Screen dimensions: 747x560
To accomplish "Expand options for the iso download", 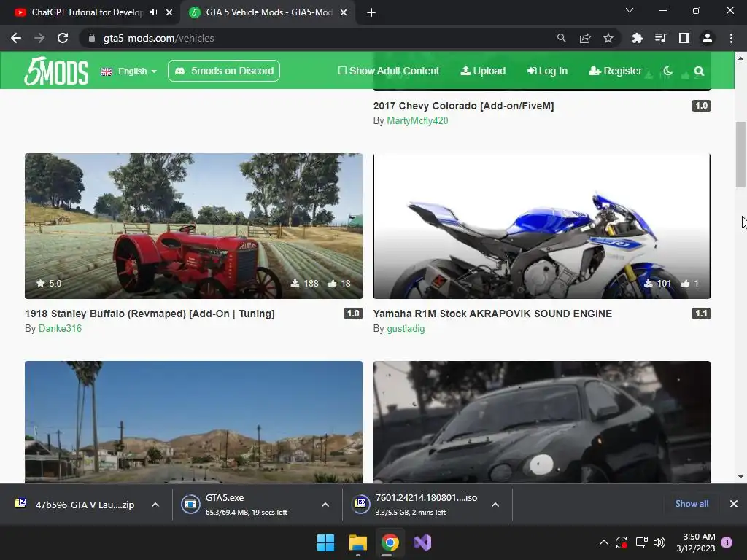I will click(495, 505).
